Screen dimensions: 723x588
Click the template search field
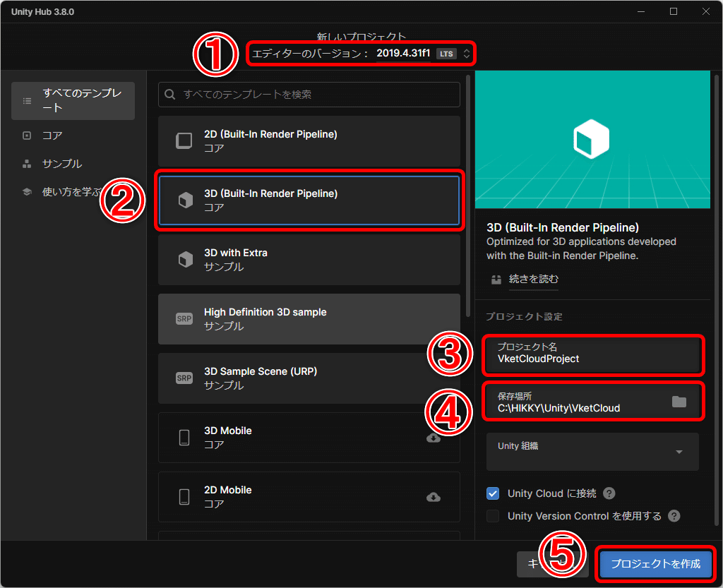[x=309, y=95]
